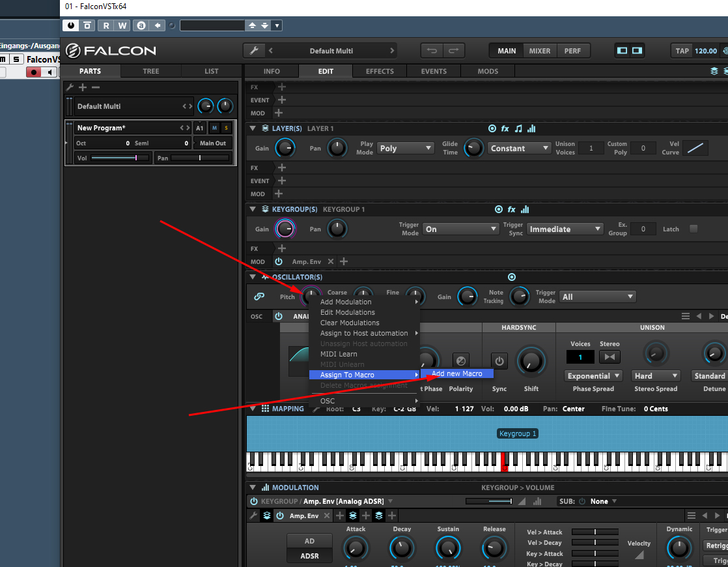Toggle the OSC power button
This screenshot has width=728, height=567.
coord(279,317)
